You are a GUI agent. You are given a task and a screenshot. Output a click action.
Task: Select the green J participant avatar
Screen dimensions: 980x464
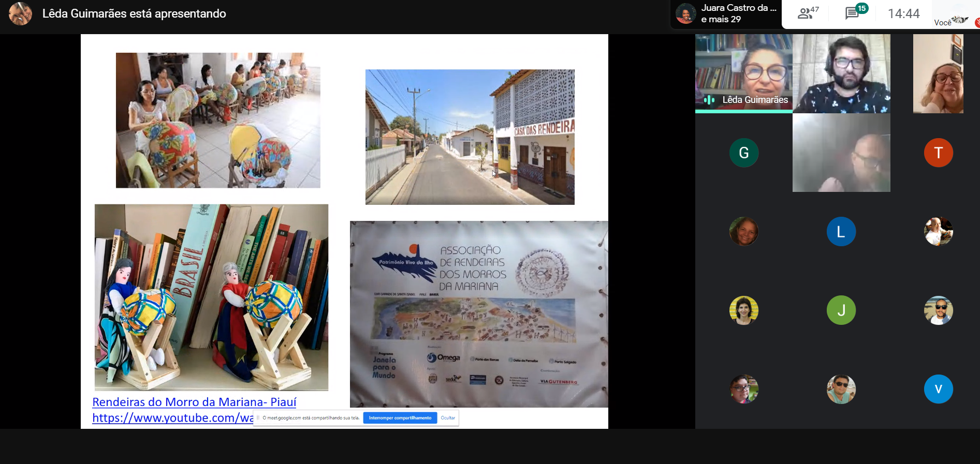[x=841, y=310]
